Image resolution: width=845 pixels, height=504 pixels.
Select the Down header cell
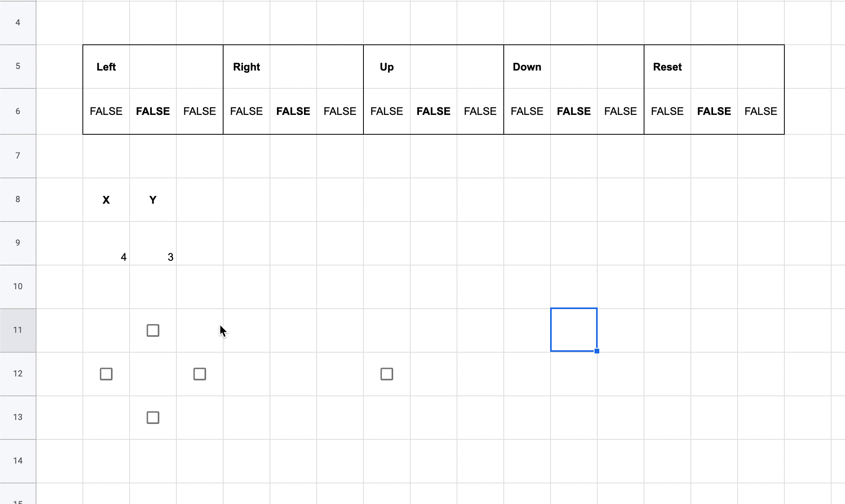click(x=527, y=67)
